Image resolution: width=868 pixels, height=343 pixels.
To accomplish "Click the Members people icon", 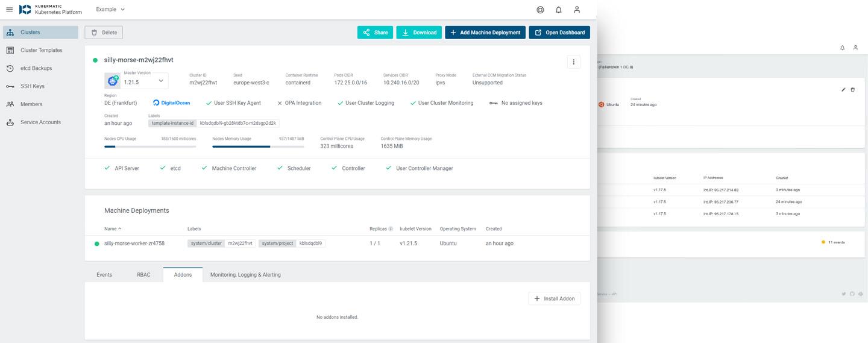I will click(x=10, y=104).
